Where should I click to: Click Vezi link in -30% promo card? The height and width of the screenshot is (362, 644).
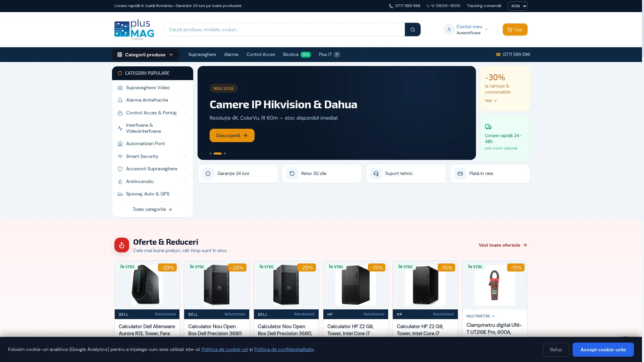tap(491, 101)
